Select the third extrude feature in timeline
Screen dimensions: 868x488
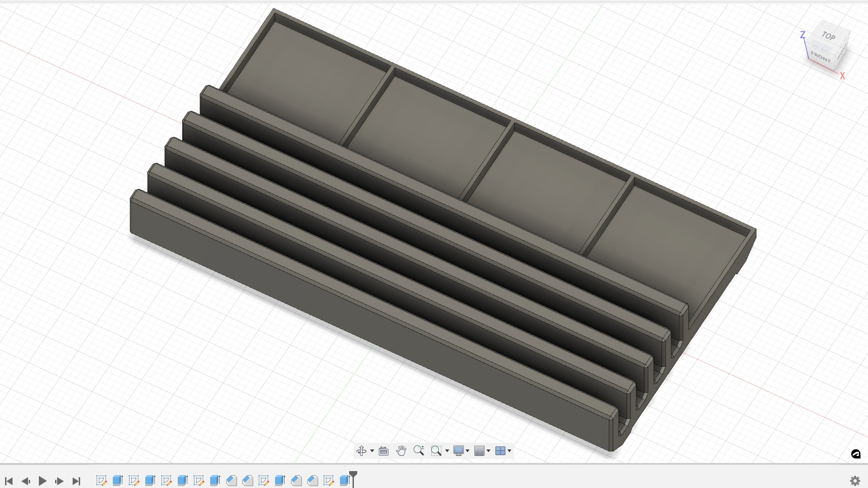183,480
